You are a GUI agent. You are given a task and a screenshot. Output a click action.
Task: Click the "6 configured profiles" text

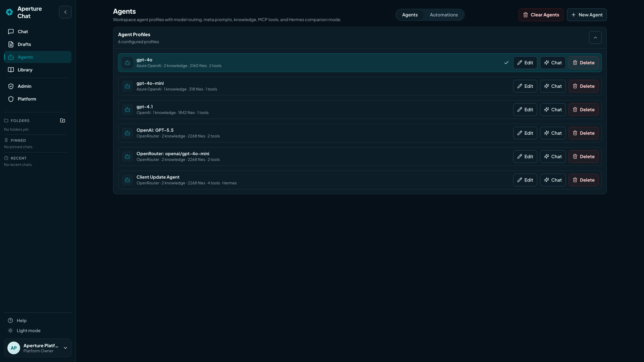[138, 42]
